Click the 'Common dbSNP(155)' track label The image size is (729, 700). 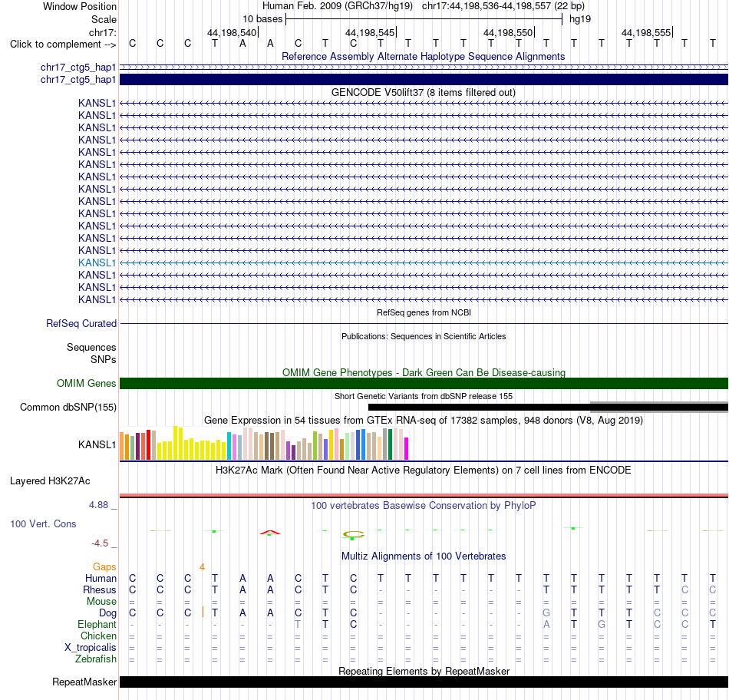[68, 407]
